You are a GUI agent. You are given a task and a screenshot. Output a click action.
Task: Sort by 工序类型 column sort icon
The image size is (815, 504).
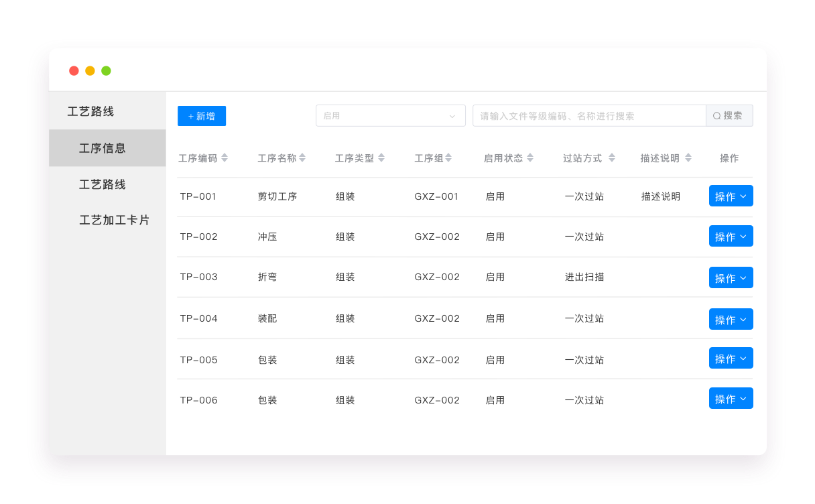(x=381, y=158)
